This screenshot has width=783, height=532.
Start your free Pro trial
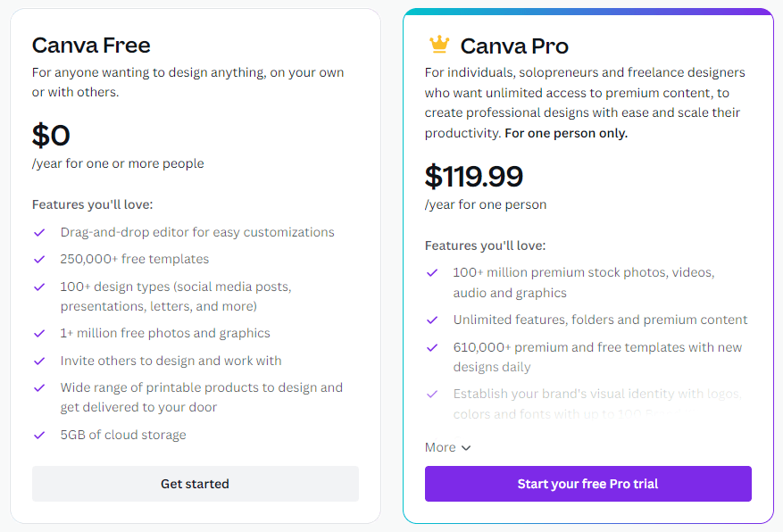587,484
